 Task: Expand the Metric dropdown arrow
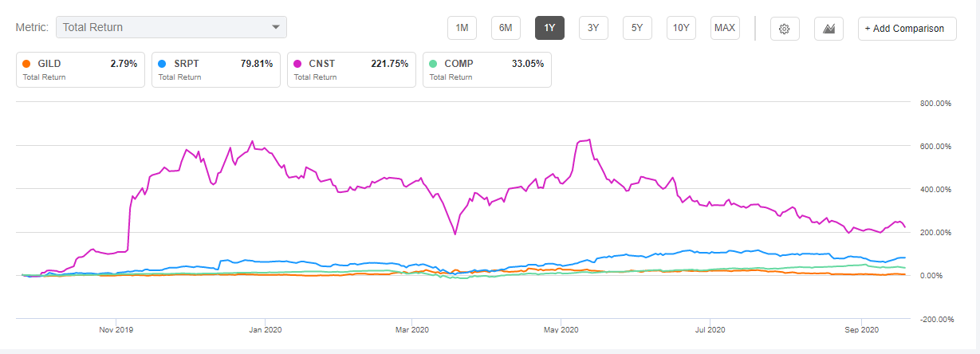(276, 27)
